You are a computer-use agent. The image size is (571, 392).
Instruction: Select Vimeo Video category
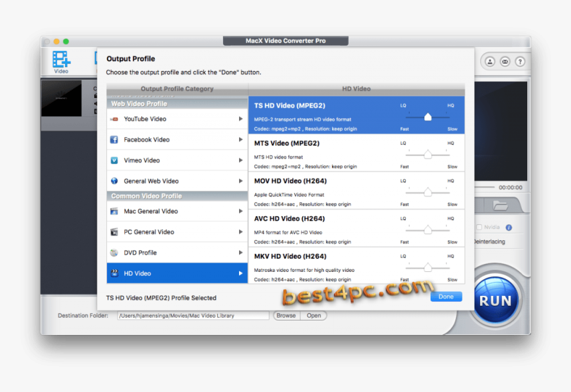pos(177,161)
